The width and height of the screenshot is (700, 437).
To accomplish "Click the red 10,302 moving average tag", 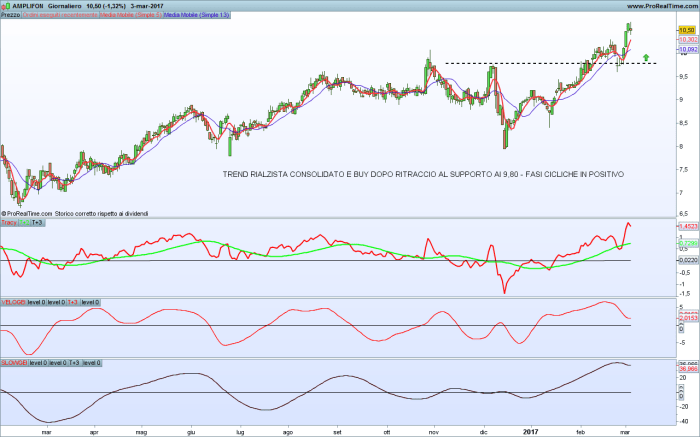I will point(687,40).
